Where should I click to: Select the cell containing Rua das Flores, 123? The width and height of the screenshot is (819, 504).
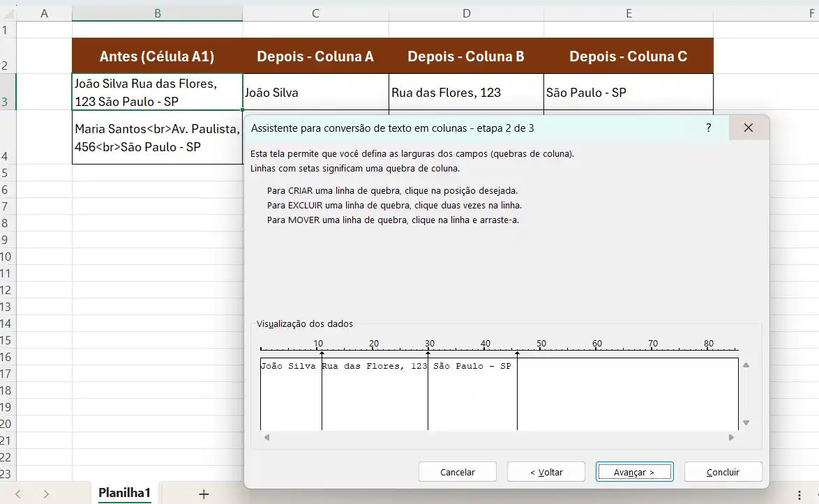tap(465, 93)
